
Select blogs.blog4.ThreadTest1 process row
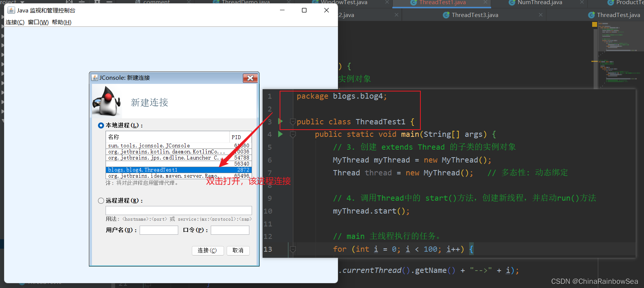(x=179, y=170)
